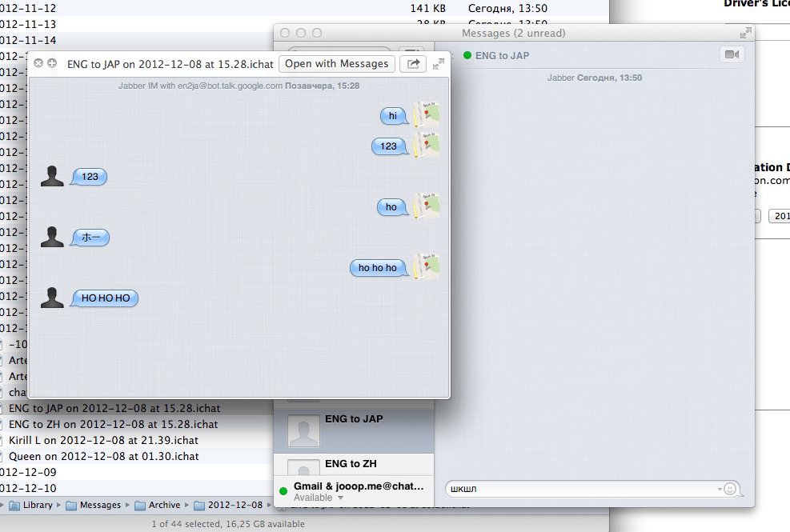Image resolution: width=790 pixels, height=532 pixels.
Task: Click the Open with Messages button
Action: [x=336, y=63]
